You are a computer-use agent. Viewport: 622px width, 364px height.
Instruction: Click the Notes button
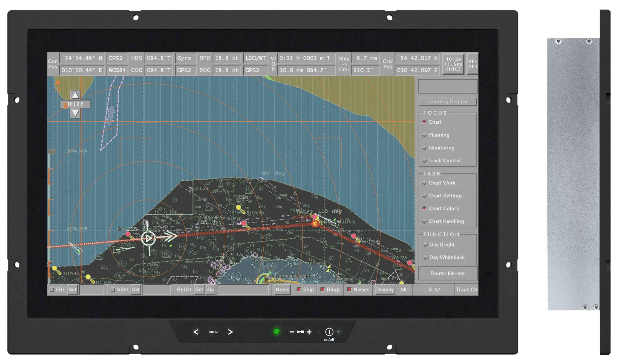(x=282, y=290)
